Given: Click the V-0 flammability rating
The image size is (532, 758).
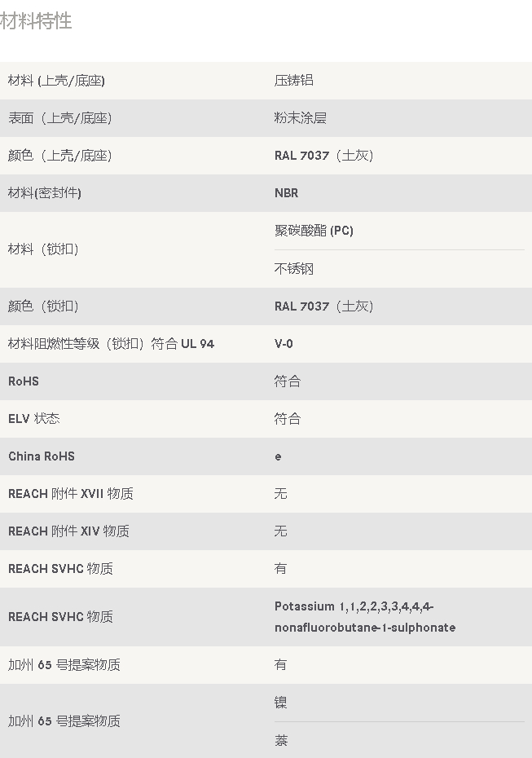Looking at the screenshot, I should (284, 344).
